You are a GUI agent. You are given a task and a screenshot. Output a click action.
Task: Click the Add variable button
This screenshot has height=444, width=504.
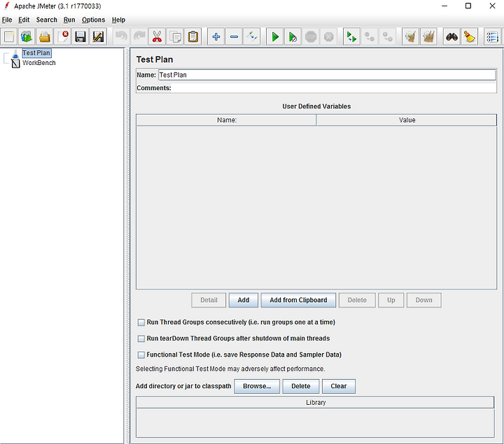click(x=244, y=300)
